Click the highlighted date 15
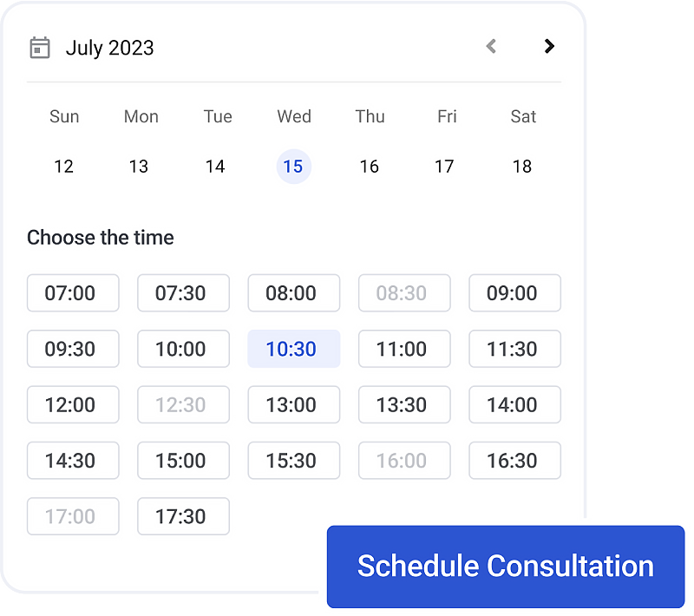The width and height of the screenshot is (694, 616). [x=293, y=167]
